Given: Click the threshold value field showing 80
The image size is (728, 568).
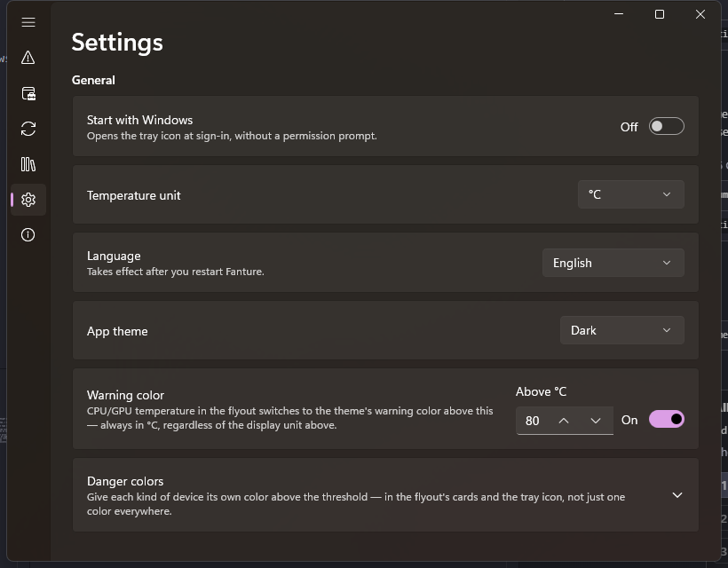Looking at the screenshot, I should [x=565, y=421].
